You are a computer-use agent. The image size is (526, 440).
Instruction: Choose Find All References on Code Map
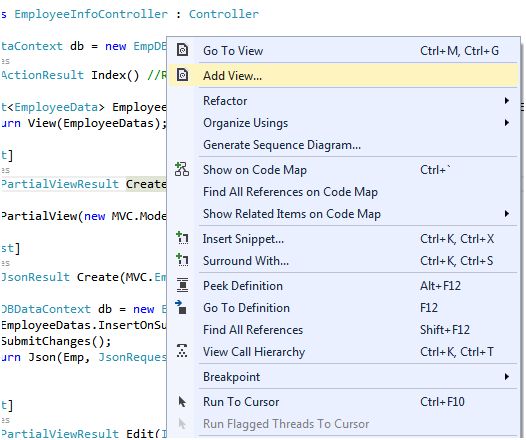tap(343, 191)
